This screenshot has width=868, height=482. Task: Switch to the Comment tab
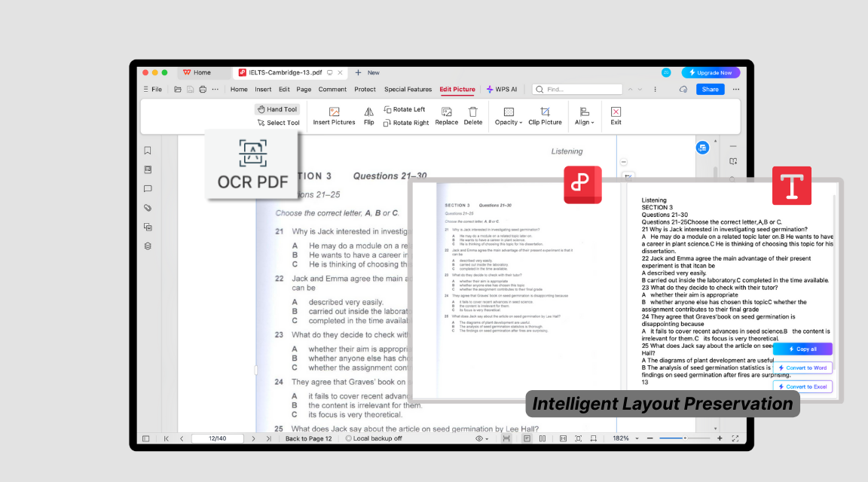[x=332, y=89]
